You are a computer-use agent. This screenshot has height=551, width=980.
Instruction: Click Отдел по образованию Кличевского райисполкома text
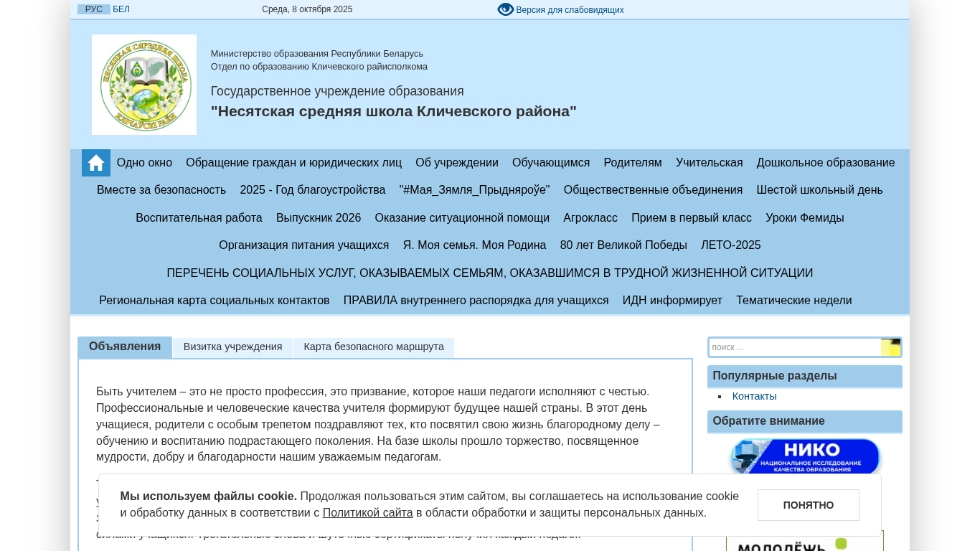point(319,67)
